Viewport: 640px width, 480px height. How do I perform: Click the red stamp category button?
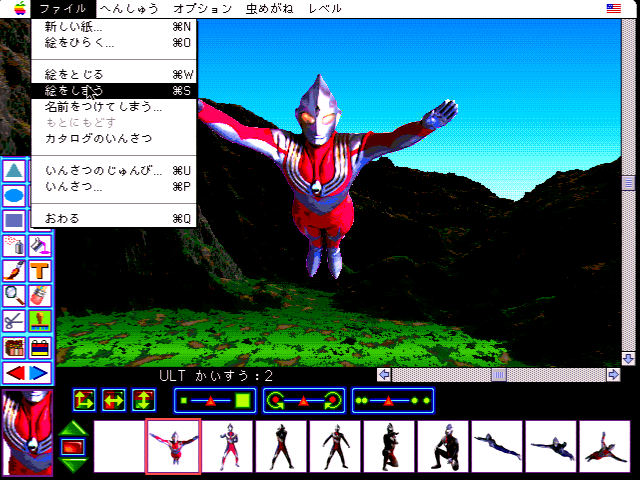(73, 447)
